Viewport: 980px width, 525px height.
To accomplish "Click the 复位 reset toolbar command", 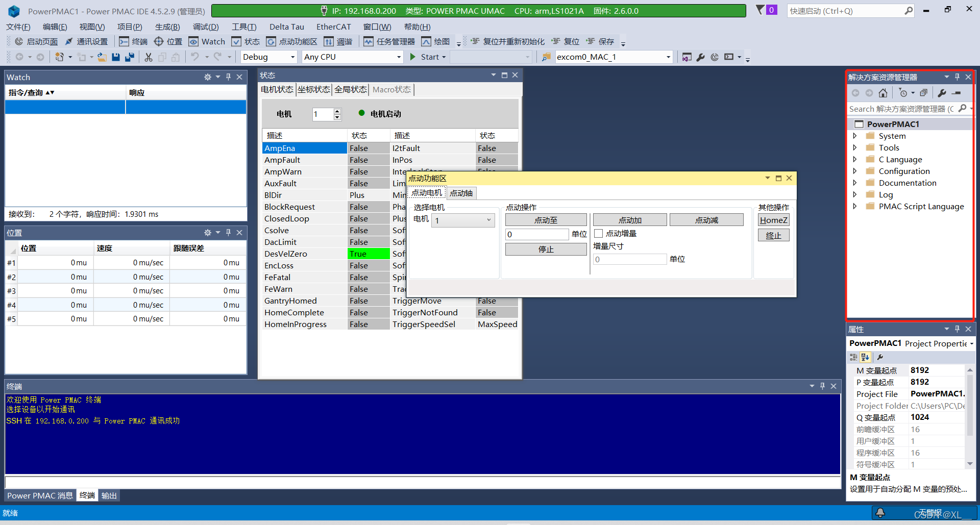I will (566, 41).
